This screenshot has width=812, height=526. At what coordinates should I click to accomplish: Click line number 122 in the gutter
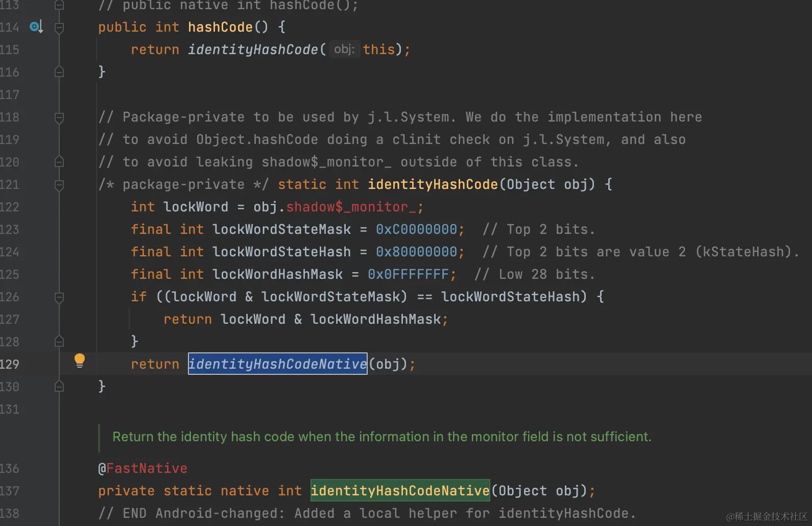[x=10, y=207]
